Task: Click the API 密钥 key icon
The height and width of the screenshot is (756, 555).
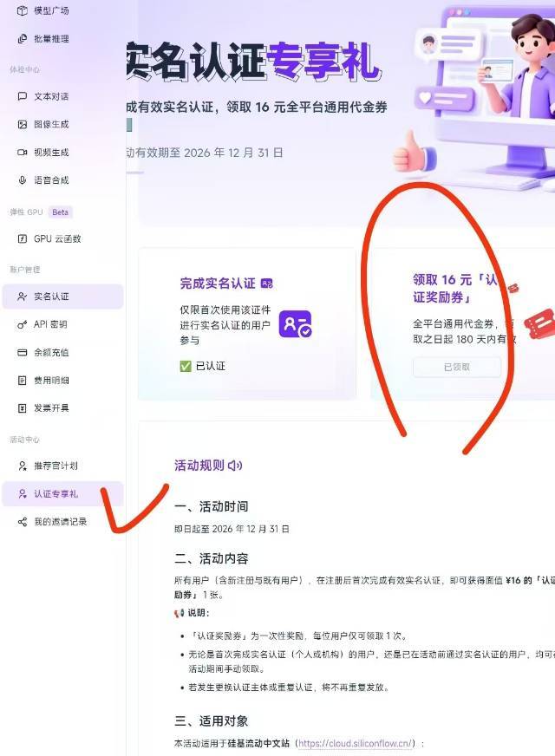Action: pyautogui.click(x=23, y=324)
